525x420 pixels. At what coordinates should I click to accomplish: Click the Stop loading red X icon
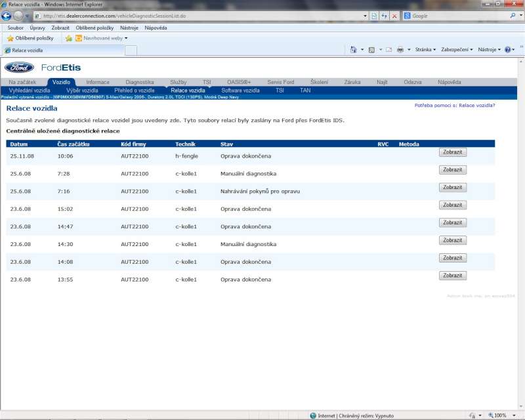point(394,16)
